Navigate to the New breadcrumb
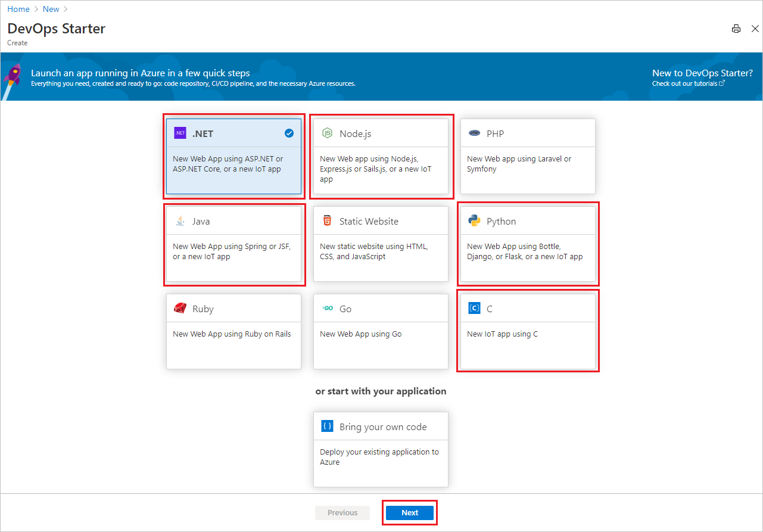The height and width of the screenshot is (532, 763). [51, 9]
